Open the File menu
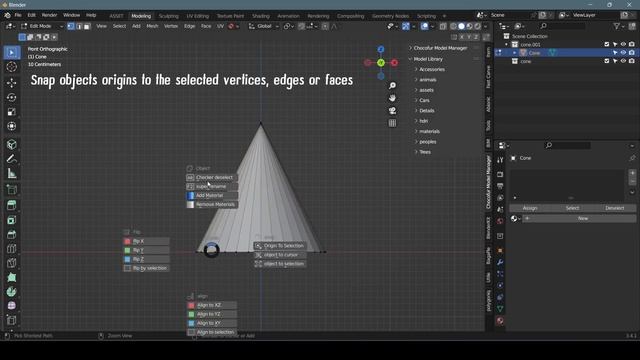The width and height of the screenshot is (640, 360). pyautogui.click(x=18, y=15)
